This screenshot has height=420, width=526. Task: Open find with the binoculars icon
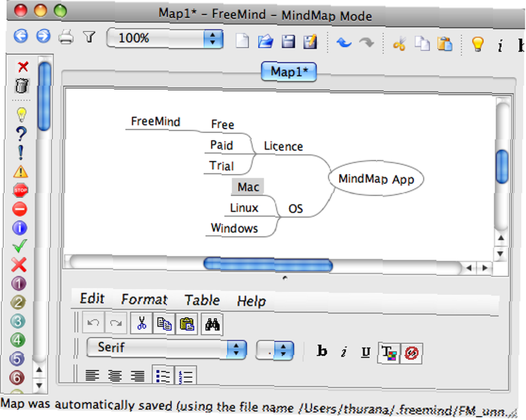click(x=213, y=324)
